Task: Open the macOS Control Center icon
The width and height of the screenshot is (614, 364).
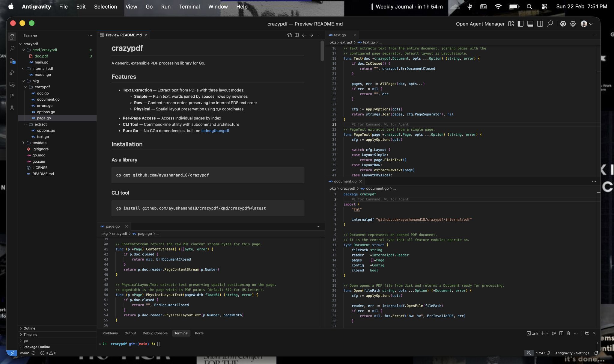Action: [544, 7]
